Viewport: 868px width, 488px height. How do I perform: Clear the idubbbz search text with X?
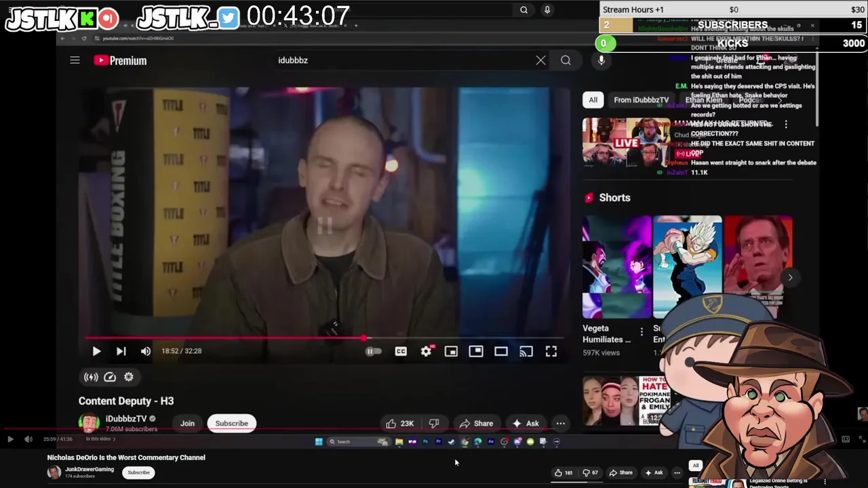[x=540, y=60]
